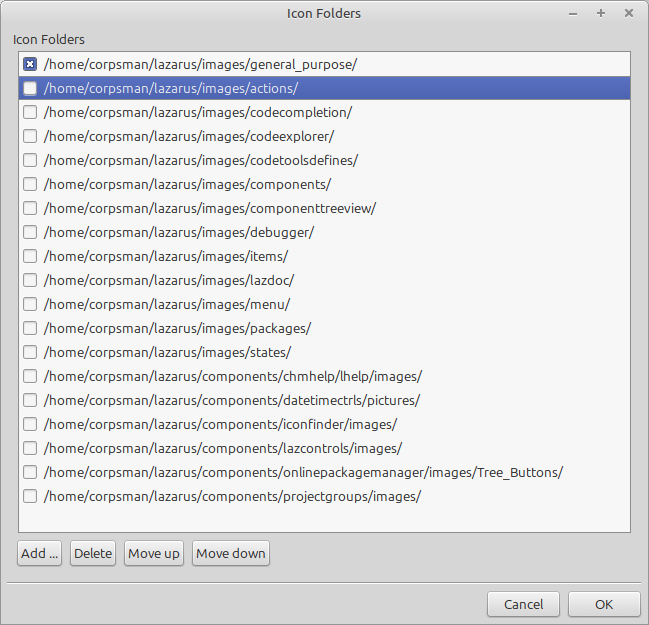This screenshot has width=649, height=625.
Task: Click the Move up button
Action: 154,553
